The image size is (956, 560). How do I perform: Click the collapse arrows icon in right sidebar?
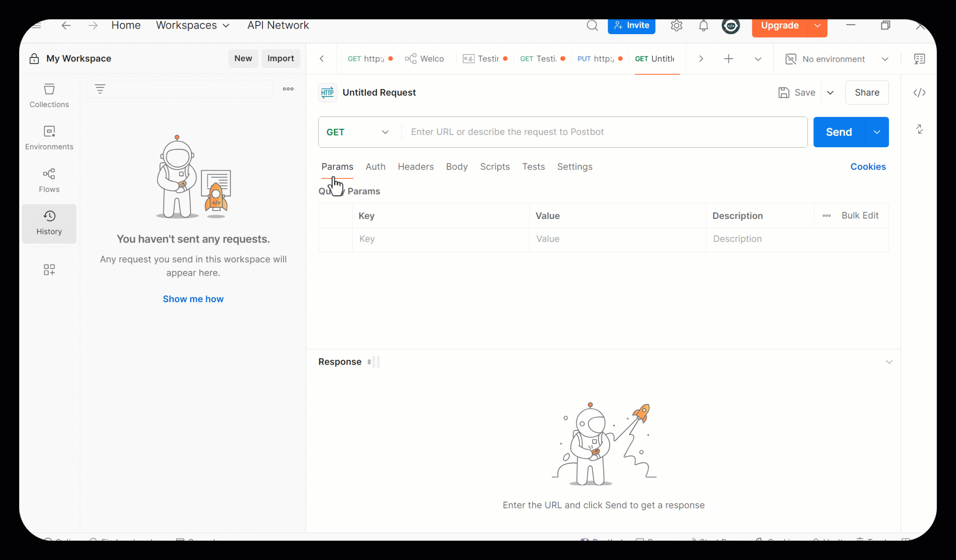pyautogui.click(x=919, y=129)
